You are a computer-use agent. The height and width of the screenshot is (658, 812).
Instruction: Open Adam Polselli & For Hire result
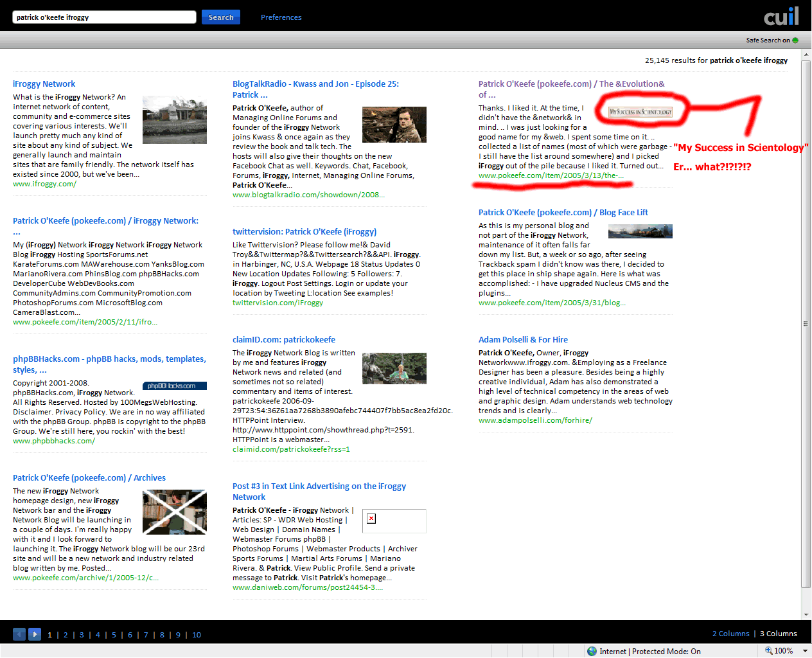(523, 340)
